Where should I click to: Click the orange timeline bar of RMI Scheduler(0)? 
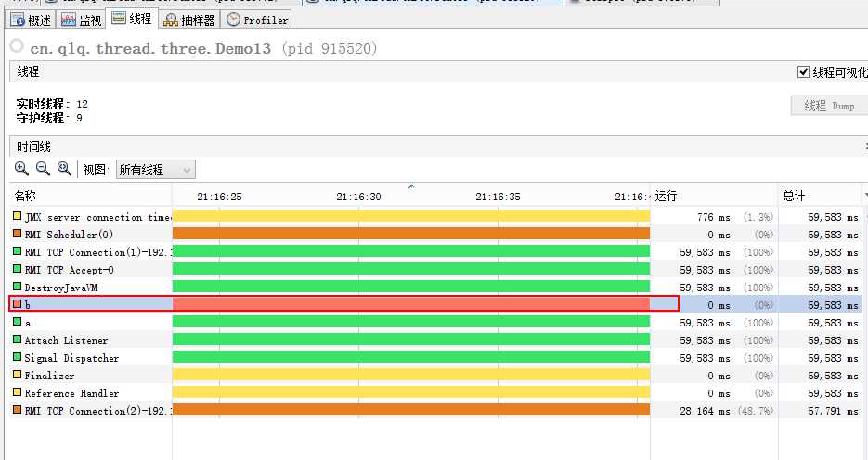pos(411,234)
